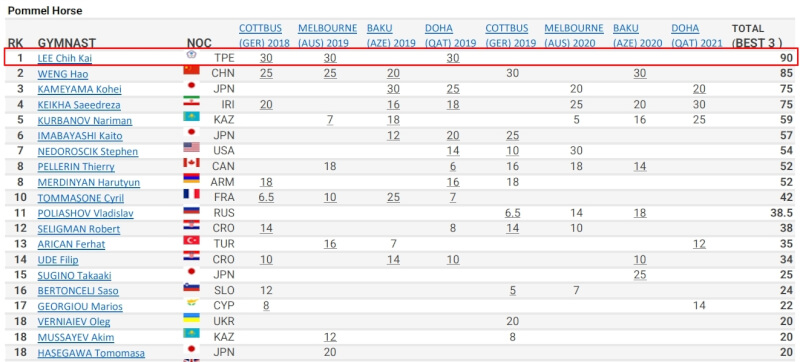Click the Croatia flag in SELIGMAN row
The image size is (800, 362).
point(191,225)
